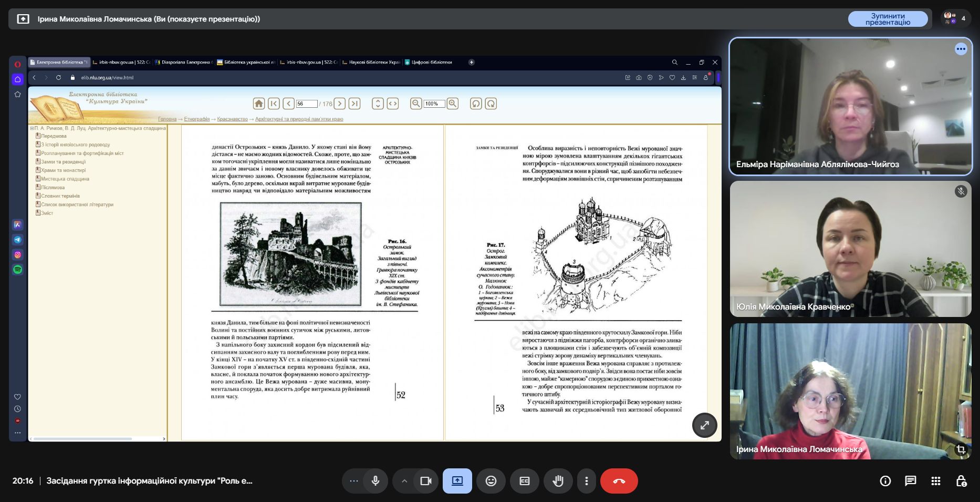Viewport: 980px width, 502px height.
Task: Follow the 'Етнографія' breadcrumb link
Action: pyautogui.click(x=197, y=119)
